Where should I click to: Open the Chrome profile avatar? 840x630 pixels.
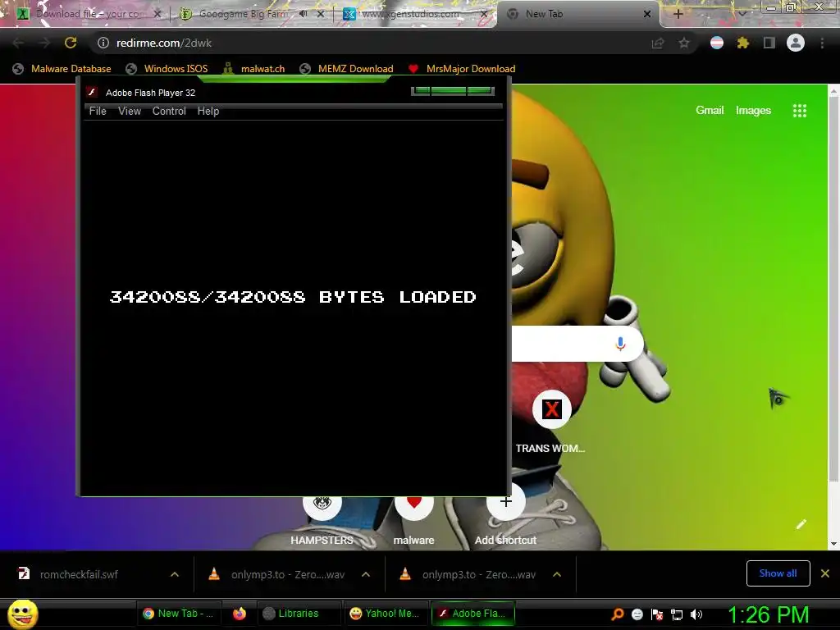796,43
